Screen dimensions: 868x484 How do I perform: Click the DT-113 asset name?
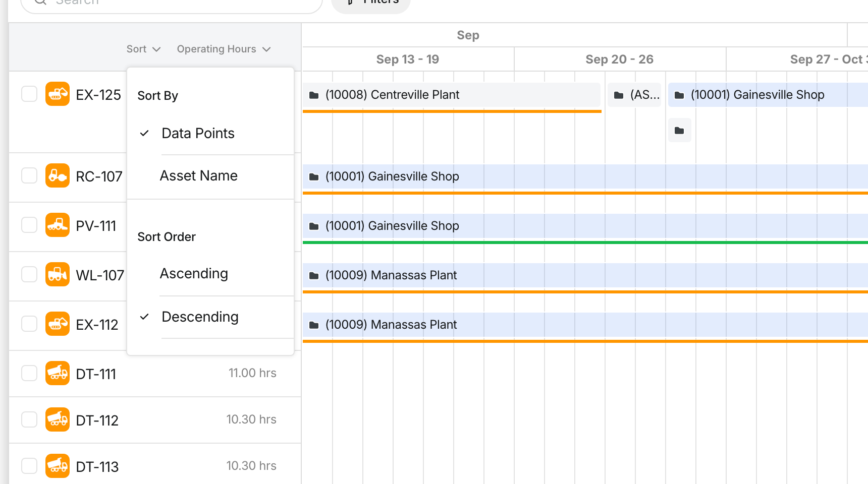click(97, 467)
